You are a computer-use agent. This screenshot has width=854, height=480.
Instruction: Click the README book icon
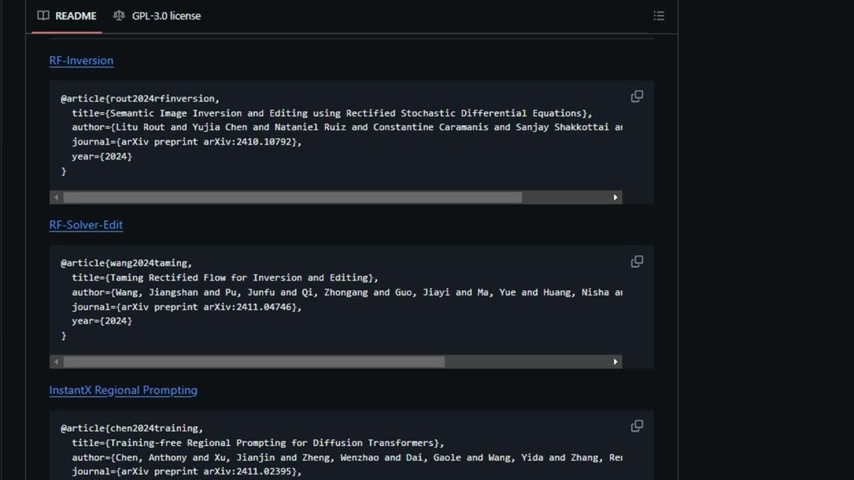pos(43,15)
